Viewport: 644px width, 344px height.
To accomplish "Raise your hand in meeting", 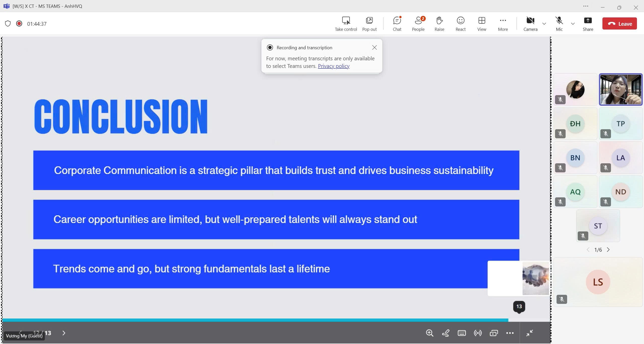I will coord(439,23).
